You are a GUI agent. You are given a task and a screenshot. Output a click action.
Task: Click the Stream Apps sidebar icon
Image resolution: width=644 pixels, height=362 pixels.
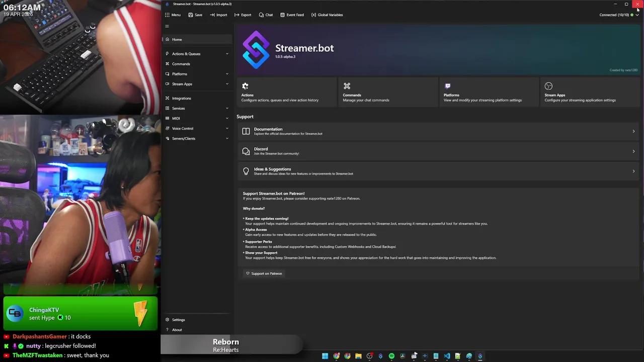pos(167,84)
